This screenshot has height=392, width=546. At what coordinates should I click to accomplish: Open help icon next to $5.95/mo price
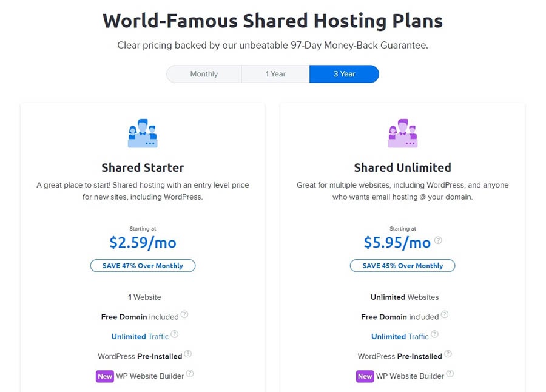[x=439, y=240]
